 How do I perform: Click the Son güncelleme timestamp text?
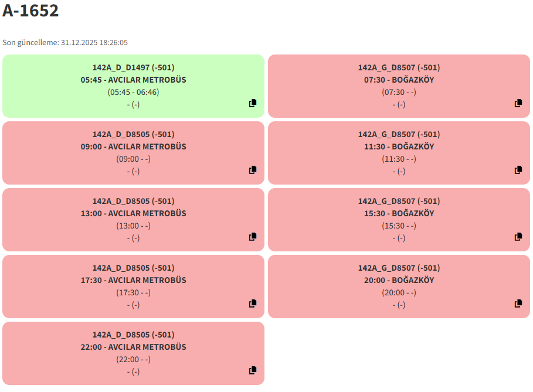click(x=65, y=43)
